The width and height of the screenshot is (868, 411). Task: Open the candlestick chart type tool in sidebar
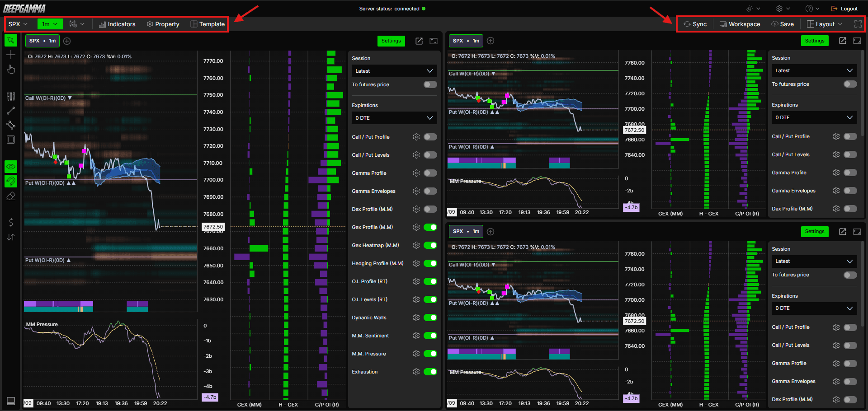coord(11,96)
